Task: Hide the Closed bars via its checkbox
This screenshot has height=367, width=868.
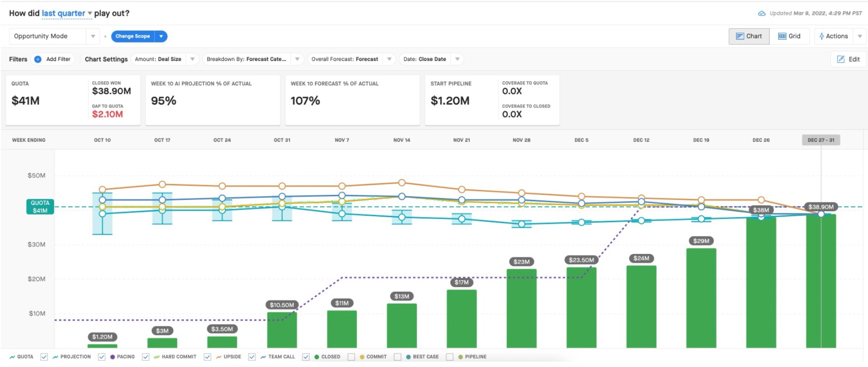Action: (x=306, y=357)
